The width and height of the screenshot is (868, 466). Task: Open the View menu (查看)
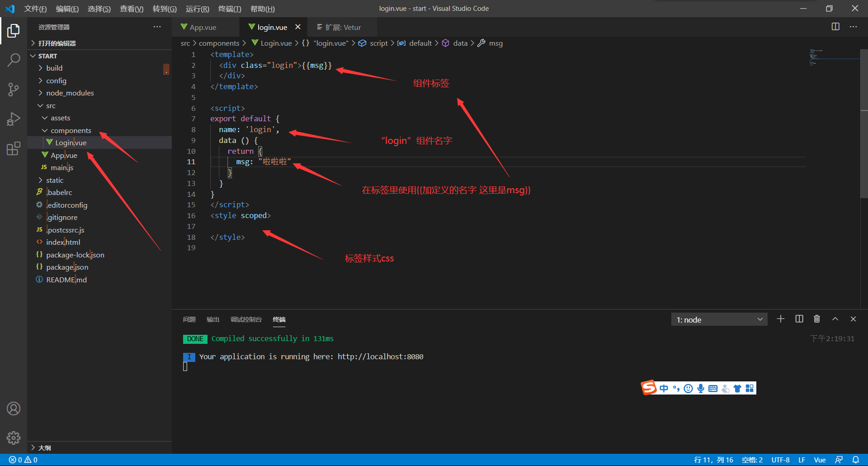pos(132,9)
